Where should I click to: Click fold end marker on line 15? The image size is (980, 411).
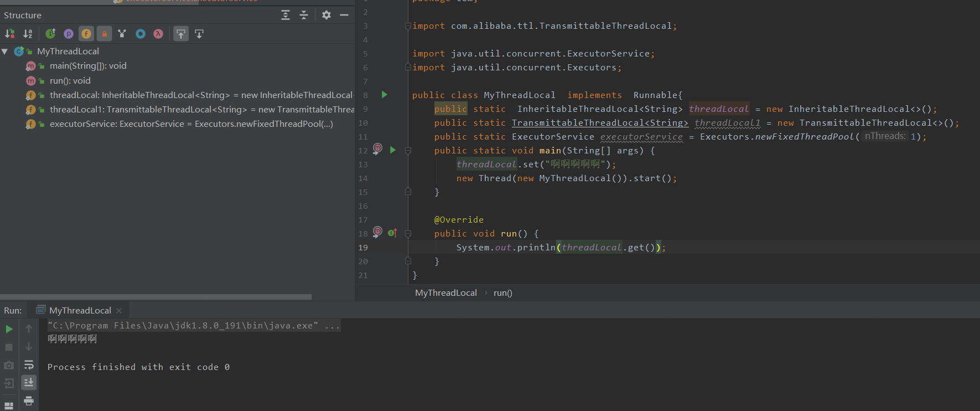(408, 192)
